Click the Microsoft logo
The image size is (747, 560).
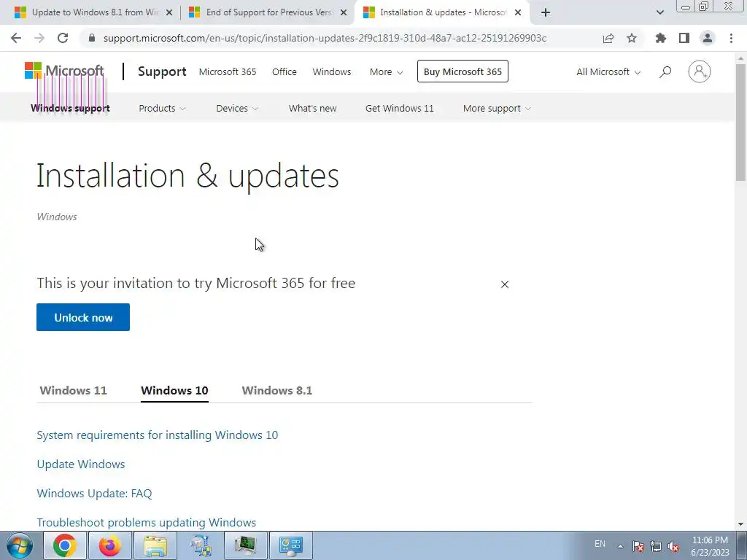click(64, 71)
